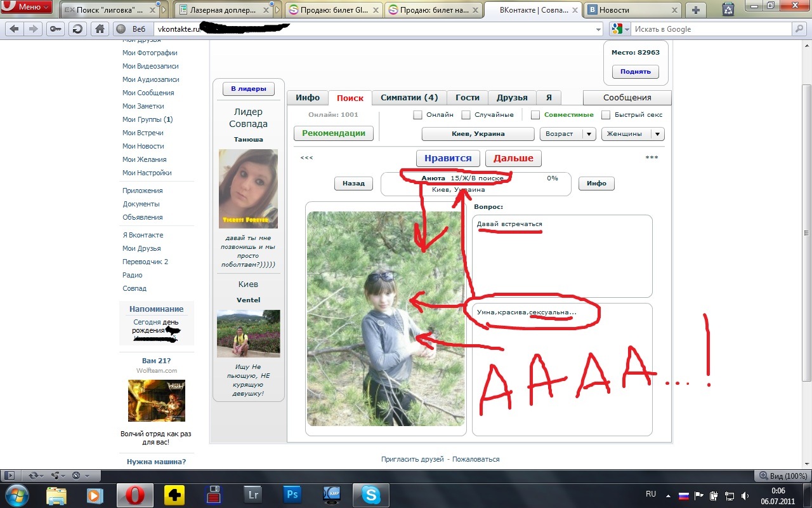Open Google search engine selector arrow
The height and width of the screenshot is (508, 812).
(627, 29)
